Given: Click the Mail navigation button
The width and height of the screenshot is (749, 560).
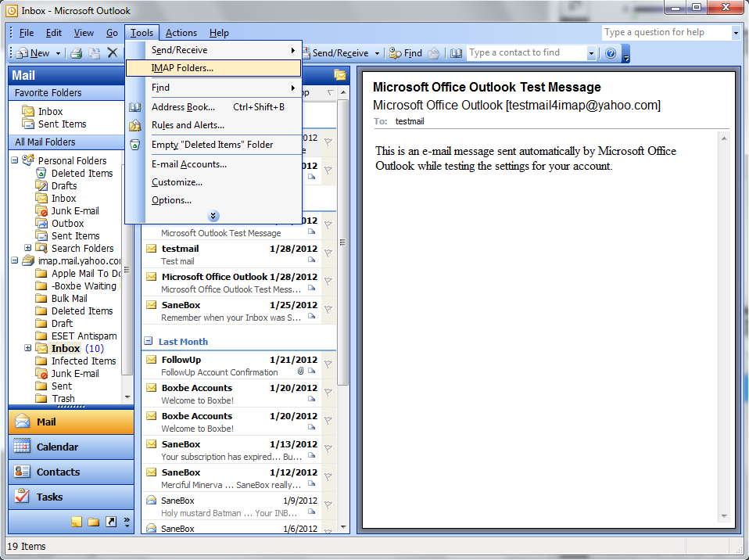Looking at the screenshot, I should [x=71, y=422].
